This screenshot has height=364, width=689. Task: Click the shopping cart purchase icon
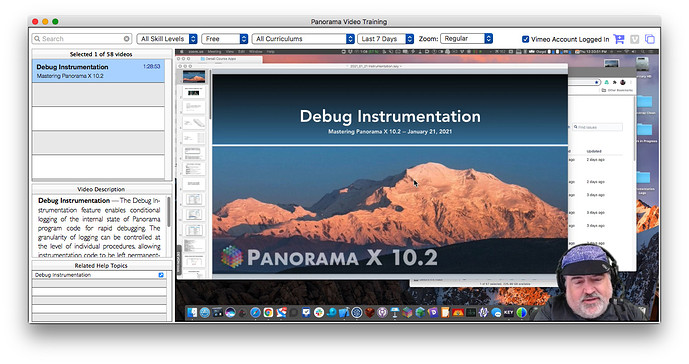619,39
